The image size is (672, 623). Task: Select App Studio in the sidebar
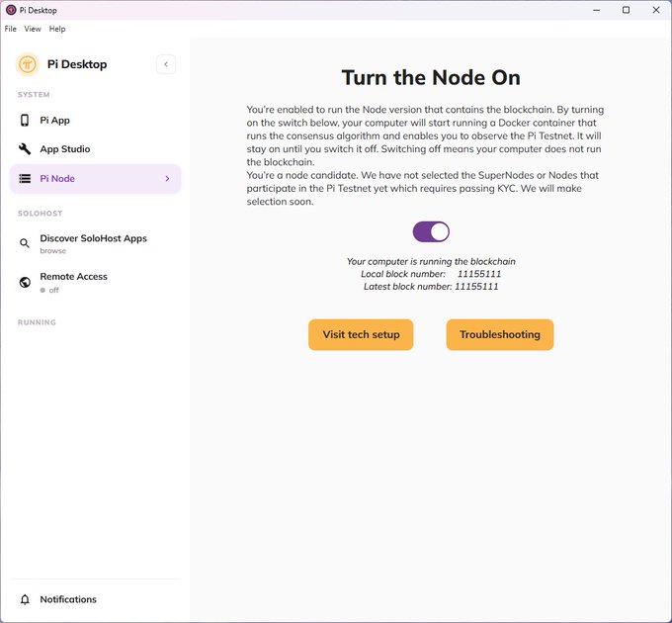click(x=95, y=148)
